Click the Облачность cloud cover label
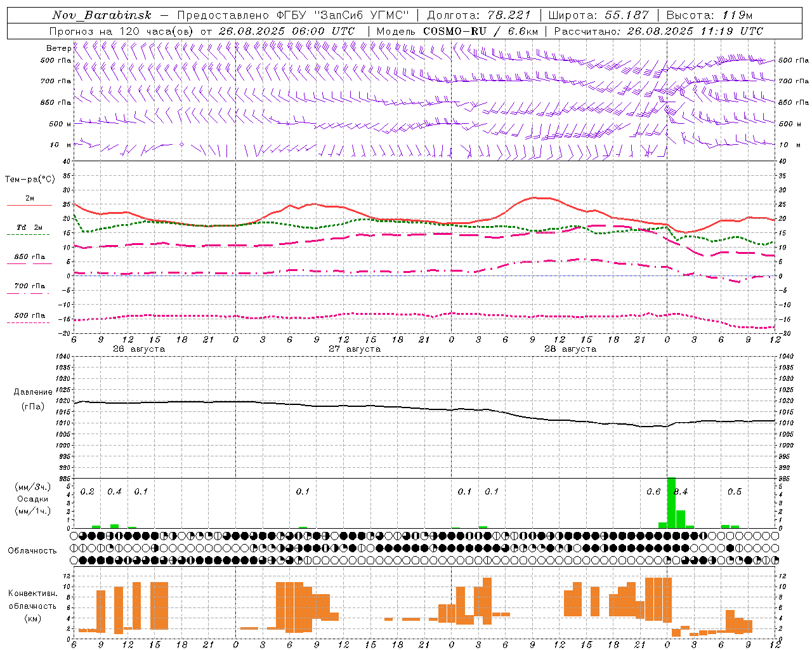 click(x=32, y=550)
